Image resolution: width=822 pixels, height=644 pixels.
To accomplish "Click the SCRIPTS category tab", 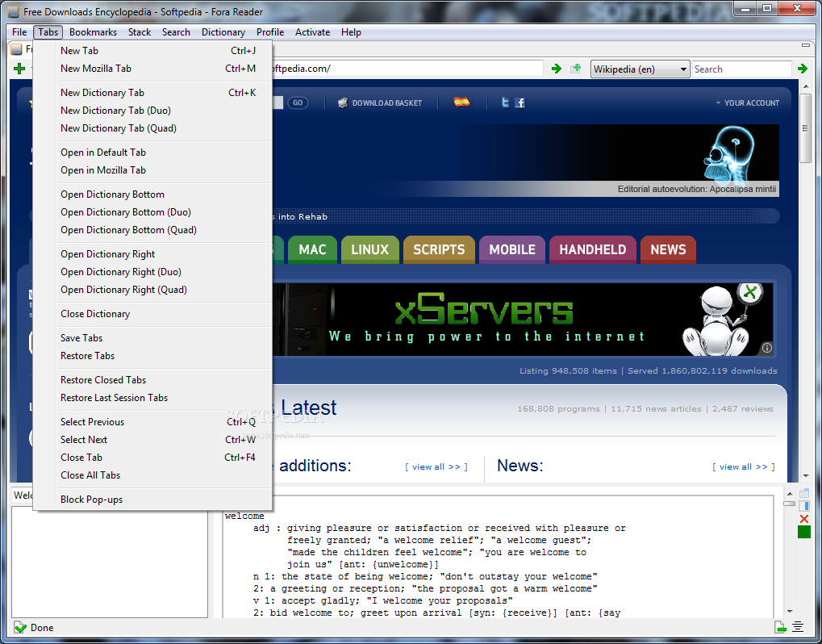I will (x=439, y=249).
